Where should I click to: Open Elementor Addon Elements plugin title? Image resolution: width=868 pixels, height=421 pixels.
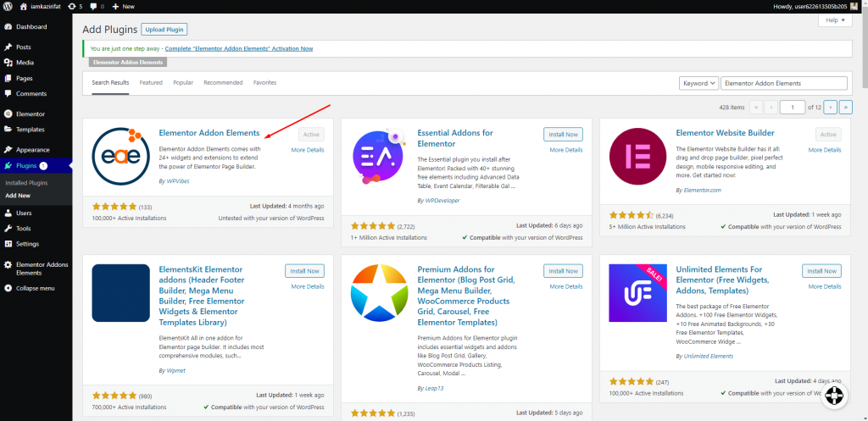click(209, 133)
